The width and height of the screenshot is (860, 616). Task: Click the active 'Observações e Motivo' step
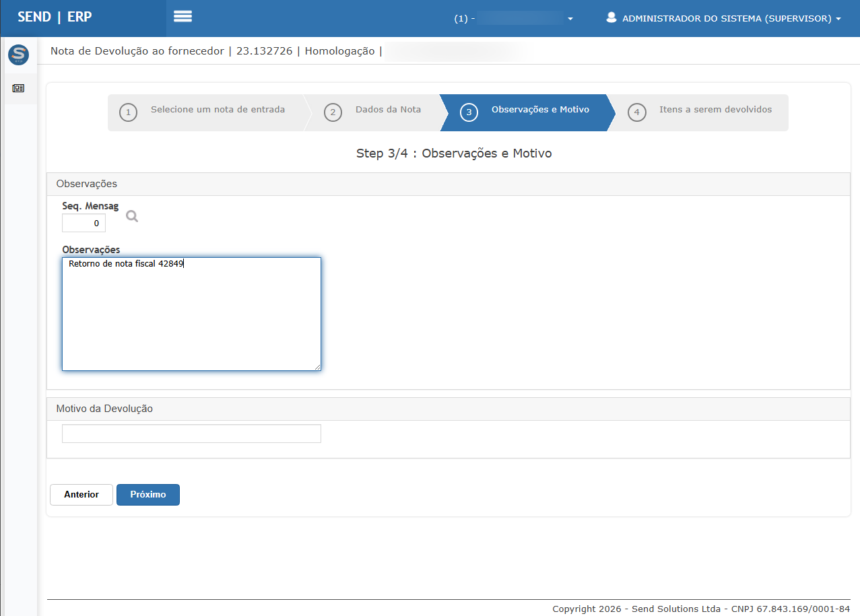[x=540, y=110]
